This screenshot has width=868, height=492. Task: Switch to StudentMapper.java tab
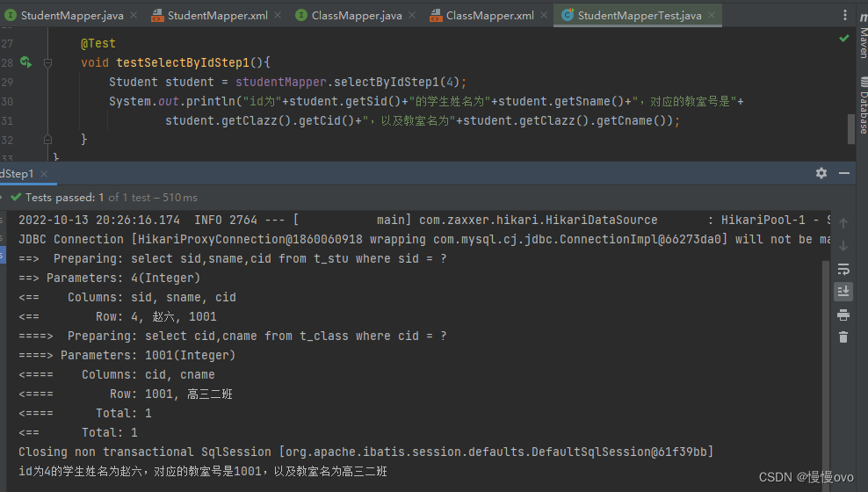point(71,16)
